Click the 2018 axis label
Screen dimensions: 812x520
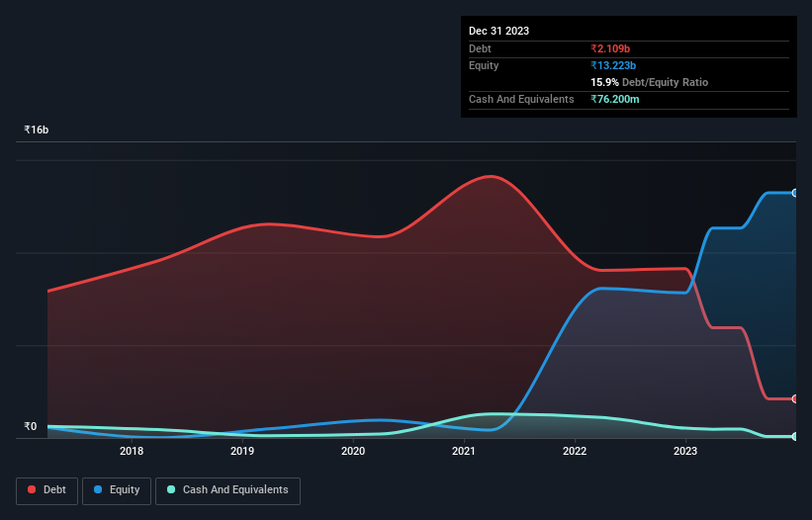point(132,451)
